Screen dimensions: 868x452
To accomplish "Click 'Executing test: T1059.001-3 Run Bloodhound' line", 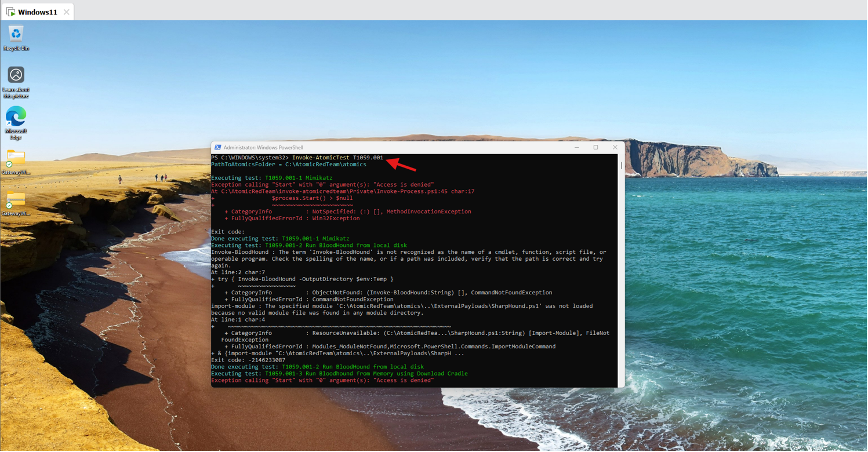I will click(x=339, y=374).
